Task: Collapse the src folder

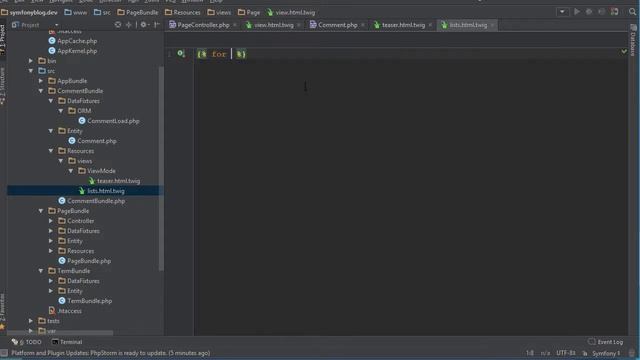Action: 31,71
